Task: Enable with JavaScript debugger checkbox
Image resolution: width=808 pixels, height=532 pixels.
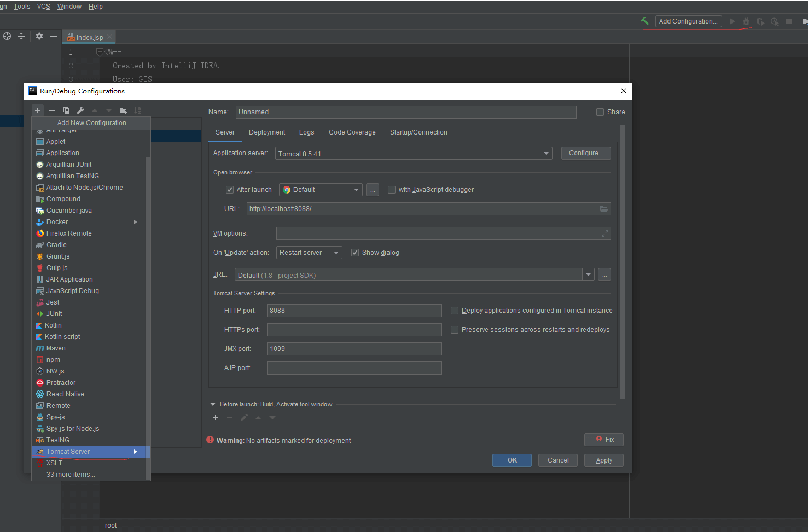Action: 392,190
